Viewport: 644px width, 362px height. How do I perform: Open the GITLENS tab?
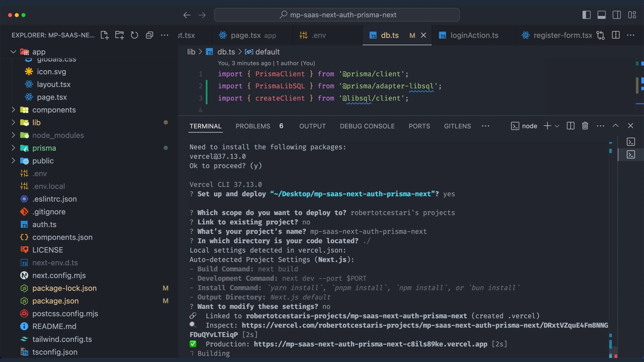pyautogui.click(x=458, y=126)
